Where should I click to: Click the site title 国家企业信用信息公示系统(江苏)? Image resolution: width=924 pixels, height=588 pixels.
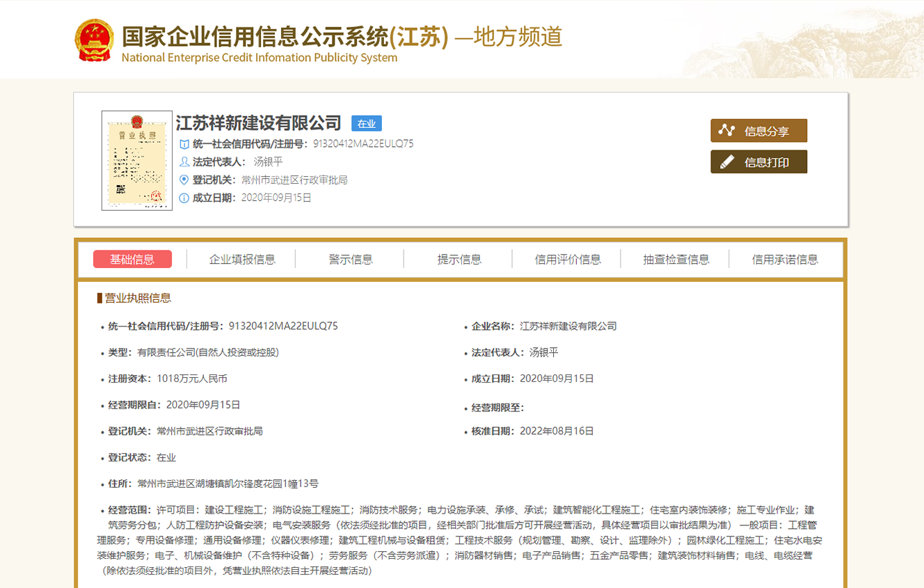(285, 36)
